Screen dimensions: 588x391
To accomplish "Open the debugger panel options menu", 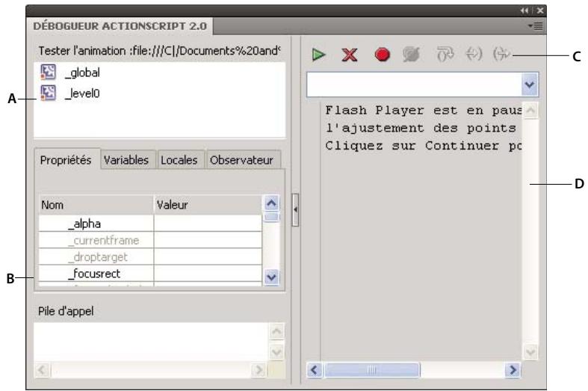I will (x=536, y=26).
